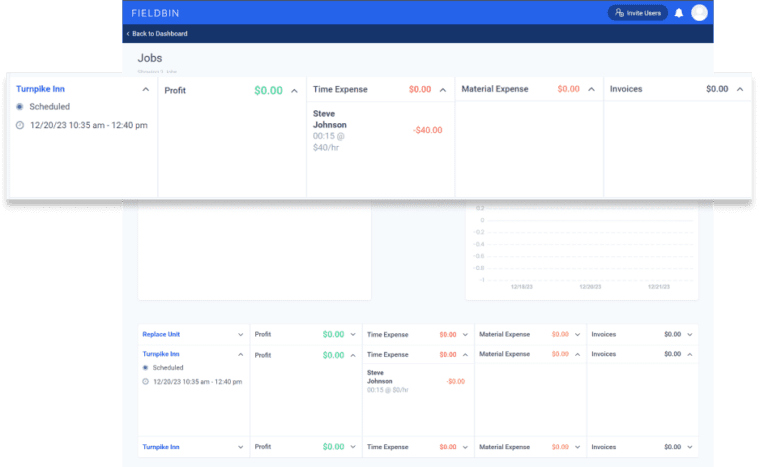Expand Time Expense in the Replace Unit row
Screen dimensions: 768x467
pyautogui.click(x=464, y=334)
